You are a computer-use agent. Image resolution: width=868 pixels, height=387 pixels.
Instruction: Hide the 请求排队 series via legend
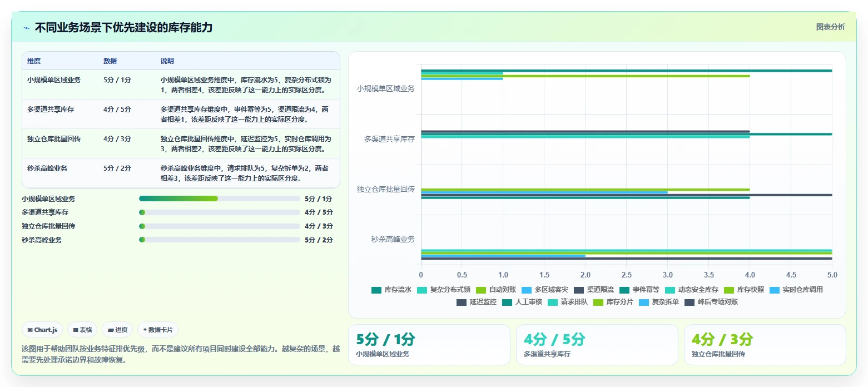568,302
